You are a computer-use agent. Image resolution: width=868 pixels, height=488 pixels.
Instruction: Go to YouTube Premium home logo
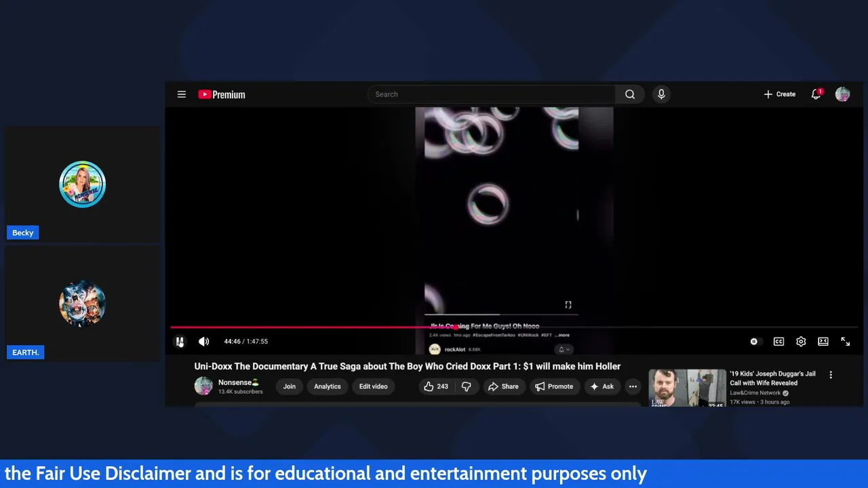click(x=222, y=94)
